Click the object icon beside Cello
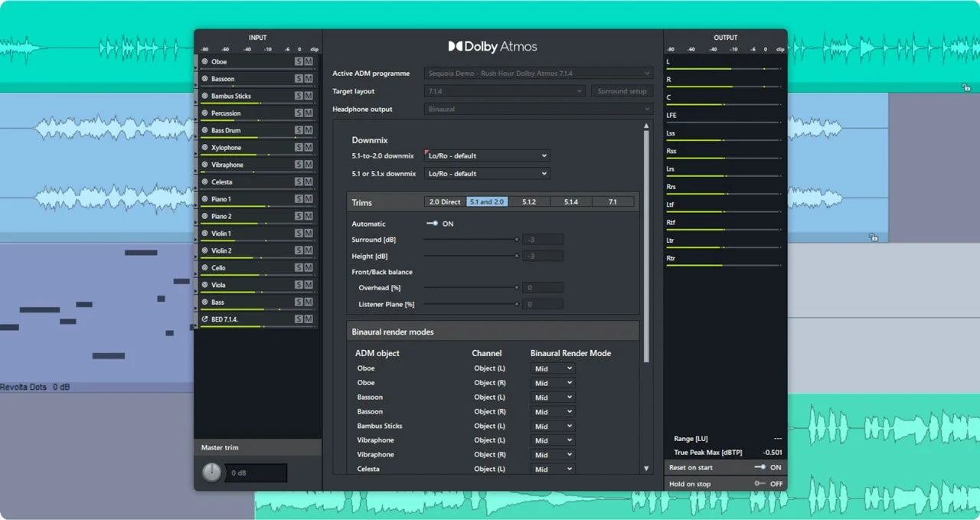Viewport: 980px width, 520px height. tap(204, 268)
